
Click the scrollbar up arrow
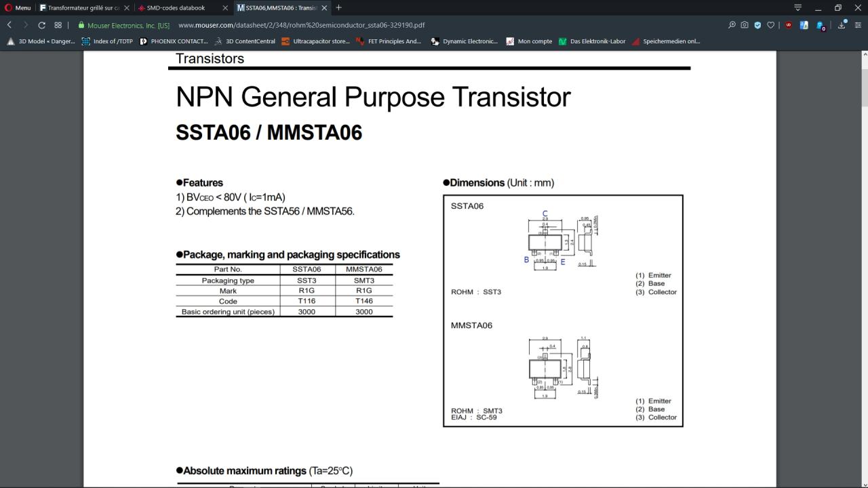(865, 54)
